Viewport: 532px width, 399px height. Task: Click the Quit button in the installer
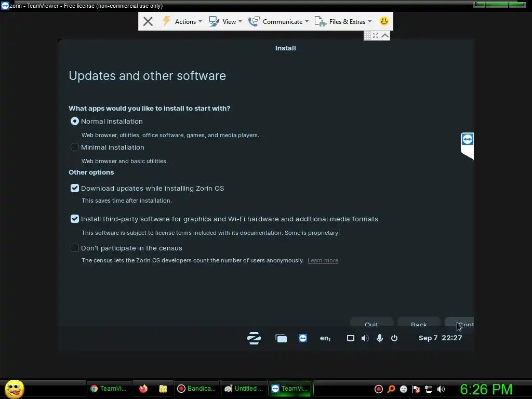click(371, 323)
